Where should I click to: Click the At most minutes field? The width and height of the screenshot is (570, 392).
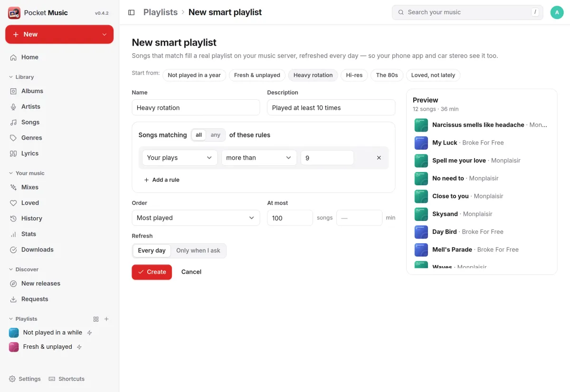[359, 218]
